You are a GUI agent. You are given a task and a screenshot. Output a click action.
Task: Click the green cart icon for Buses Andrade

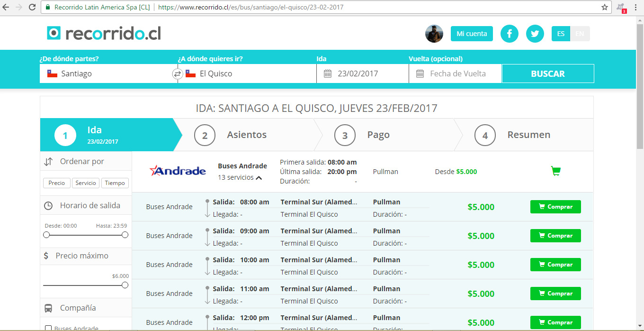[556, 171]
